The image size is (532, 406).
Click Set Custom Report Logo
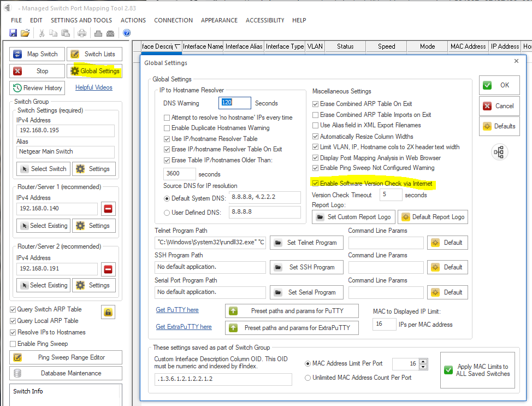coord(353,217)
